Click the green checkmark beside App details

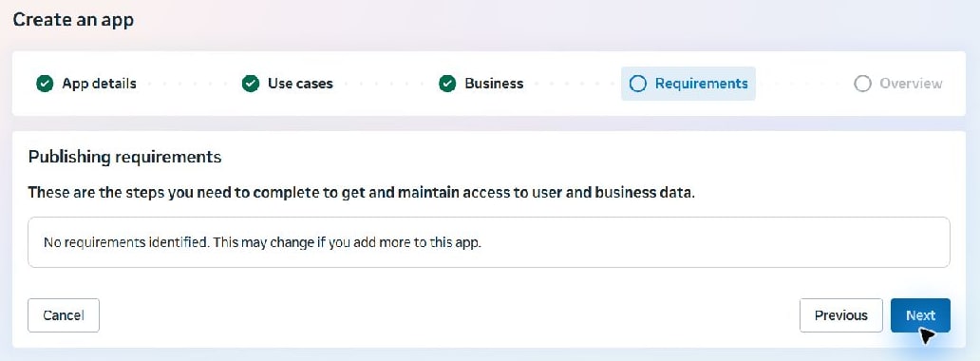[45, 84]
